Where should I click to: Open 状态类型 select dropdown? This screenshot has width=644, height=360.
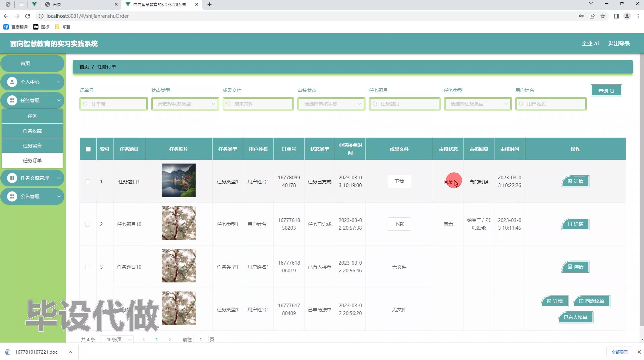pos(185,104)
